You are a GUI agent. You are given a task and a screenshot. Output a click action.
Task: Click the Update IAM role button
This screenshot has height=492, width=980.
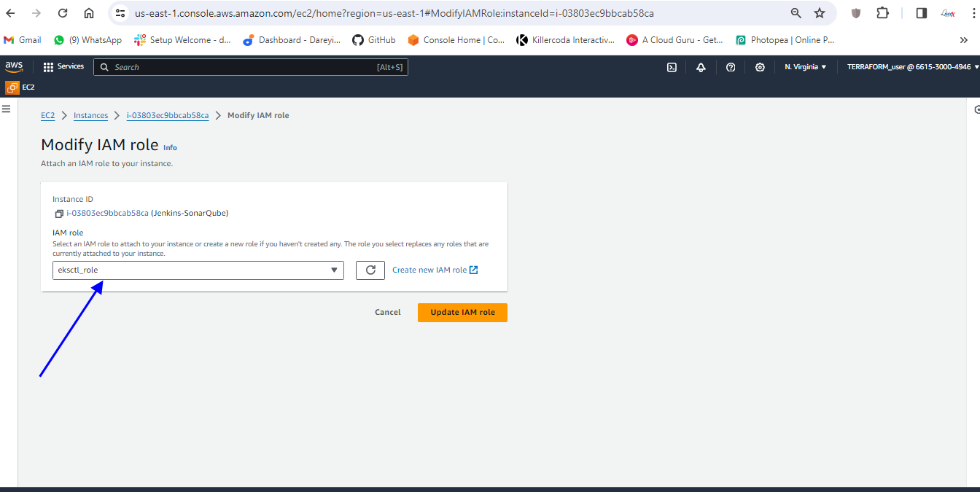462,313
